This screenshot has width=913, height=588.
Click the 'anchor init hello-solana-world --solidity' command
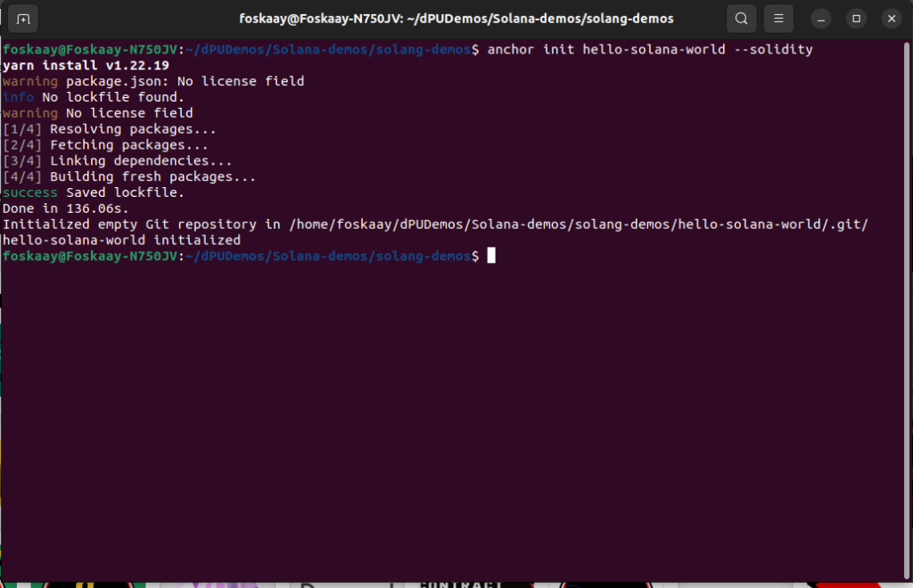[650, 49]
